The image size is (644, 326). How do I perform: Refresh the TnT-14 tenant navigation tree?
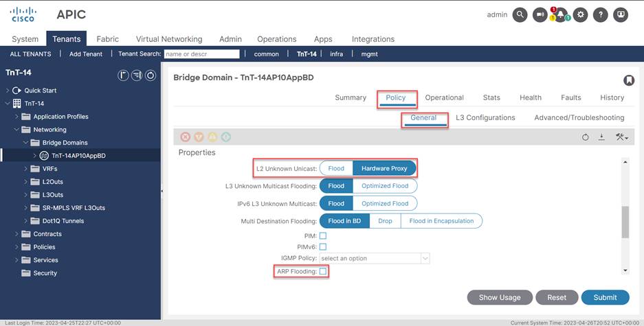151,75
